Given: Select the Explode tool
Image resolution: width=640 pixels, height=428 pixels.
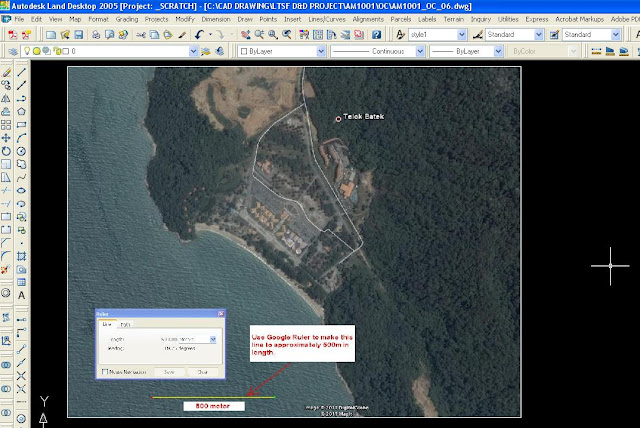Looking at the screenshot, I should 6,269.
